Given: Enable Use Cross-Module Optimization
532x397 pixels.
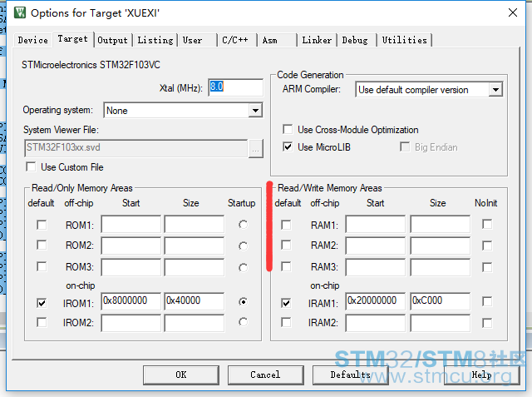Looking at the screenshot, I should point(288,129).
